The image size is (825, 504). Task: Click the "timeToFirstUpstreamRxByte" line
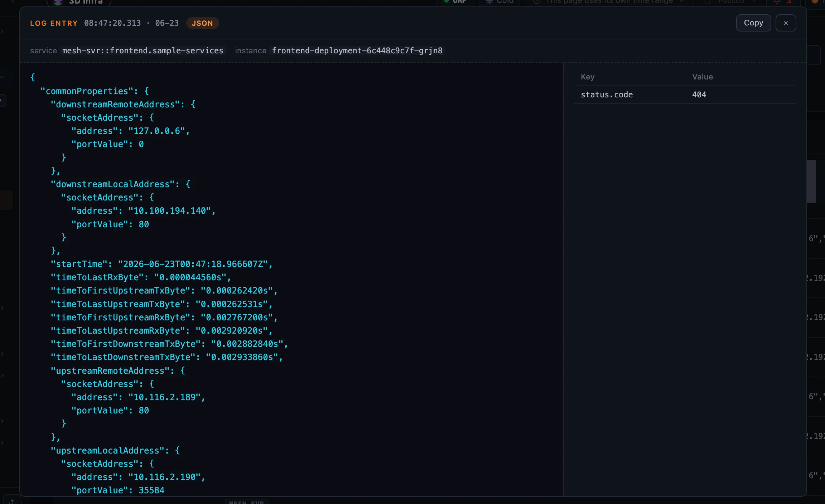pos(164,317)
